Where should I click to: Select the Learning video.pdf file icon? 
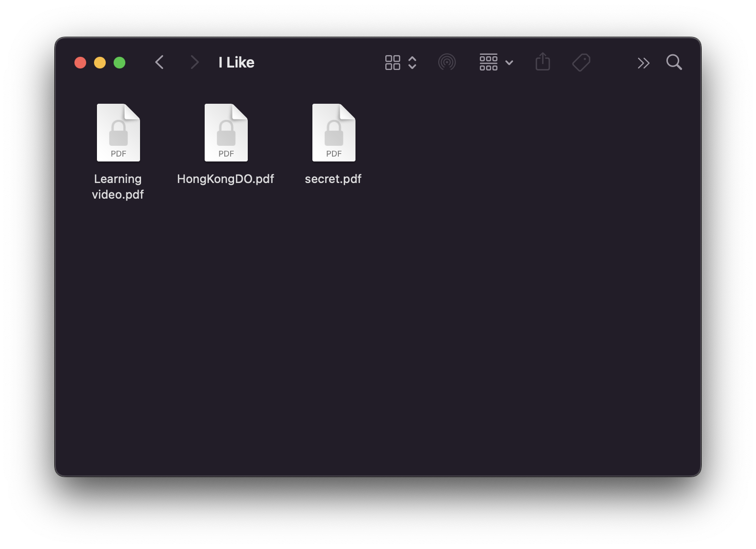pos(118,133)
